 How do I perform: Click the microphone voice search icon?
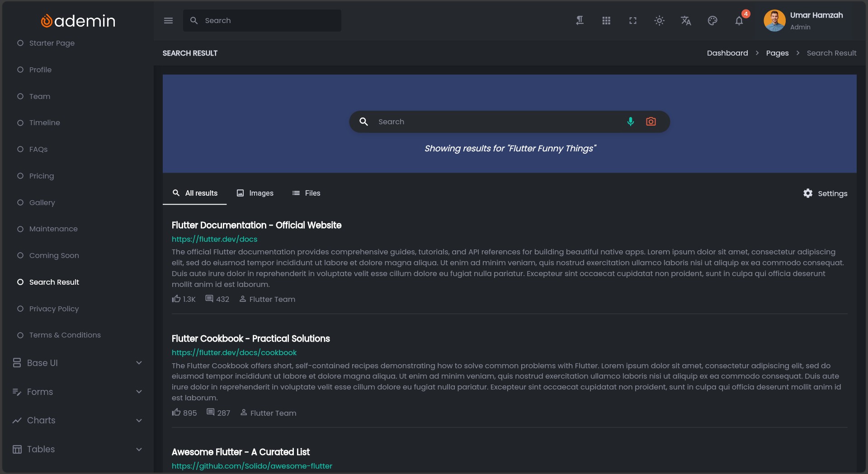pos(630,122)
